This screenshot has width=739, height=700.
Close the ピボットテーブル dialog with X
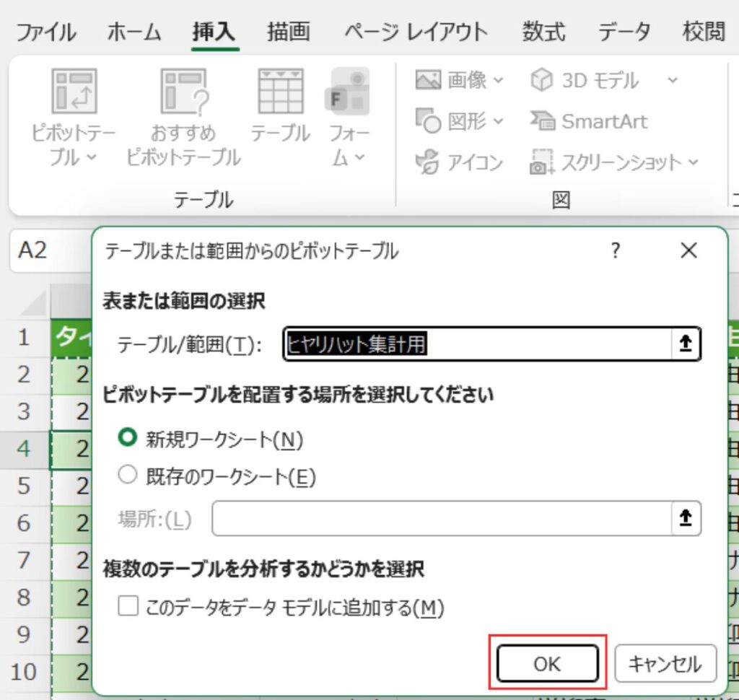[688, 250]
